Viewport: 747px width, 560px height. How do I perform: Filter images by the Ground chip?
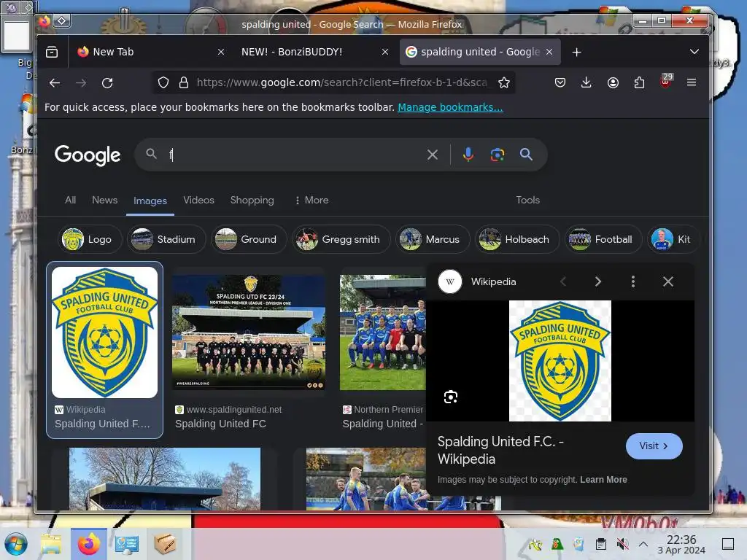[x=249, y=239]
